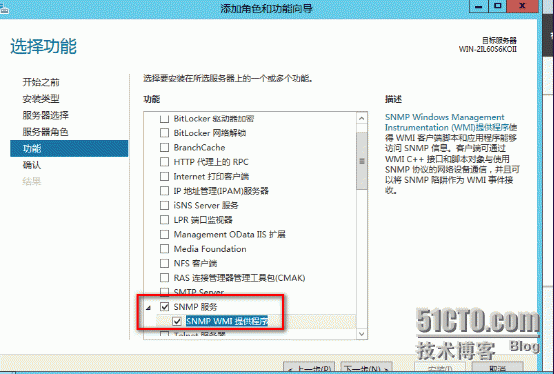554x374 pixels.
Task: Jump to the 确认 wizard step
Action: coord(32,165)
